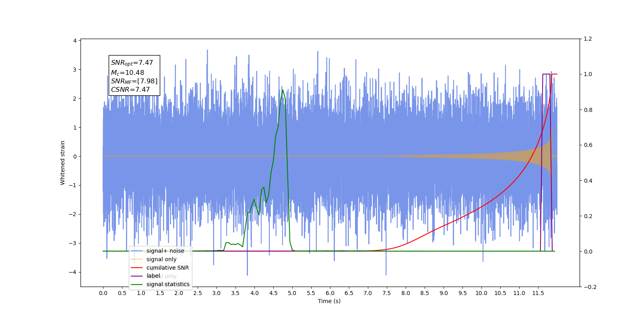Viewport: 644px width, 322px height.
Task: Click the 0.0 tick label on the time axis
Action: click(x=103, y=293)
